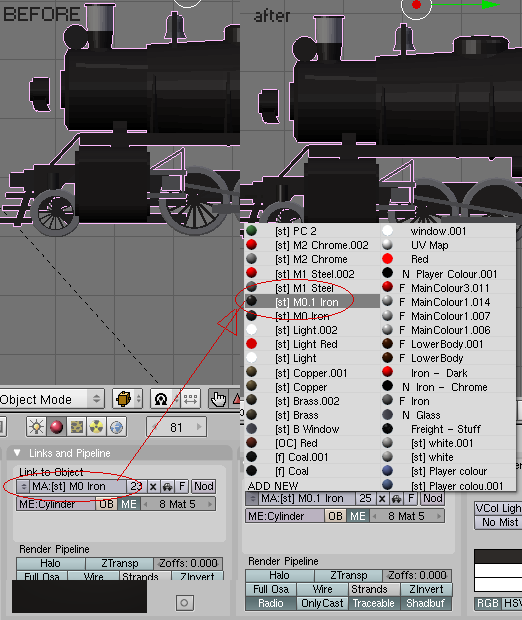Select [st] Light Red material entry

point(312,344)
